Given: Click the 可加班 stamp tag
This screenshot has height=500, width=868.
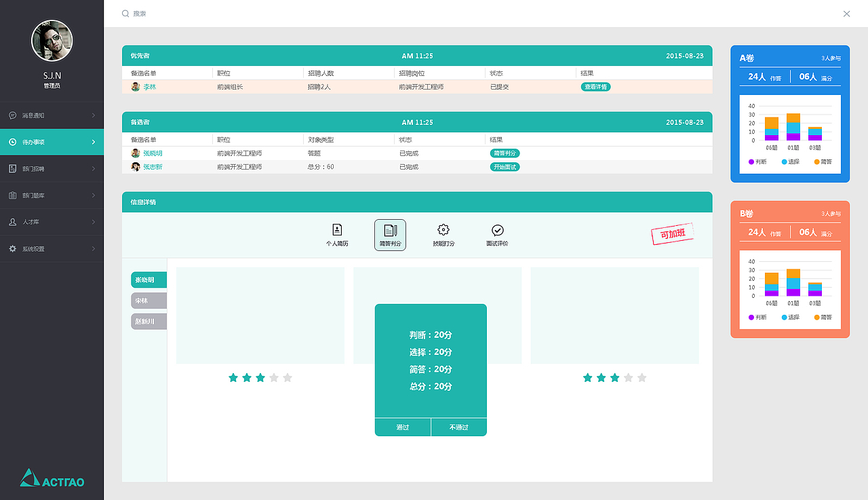Looking at the screenshot, I should [673, 233].
